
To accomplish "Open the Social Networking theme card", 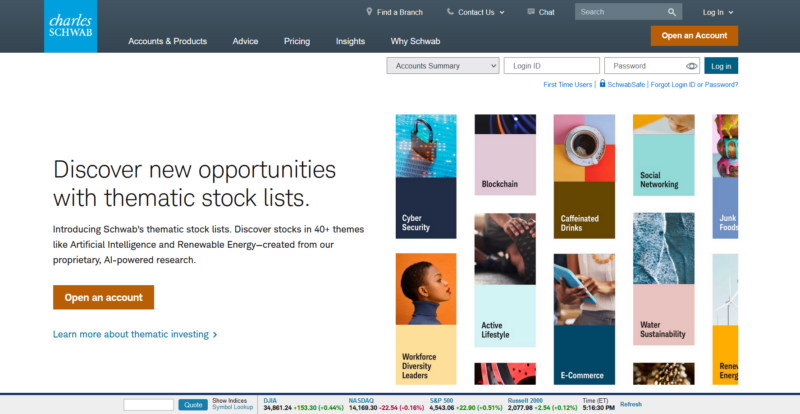I will tap(664, 155).
